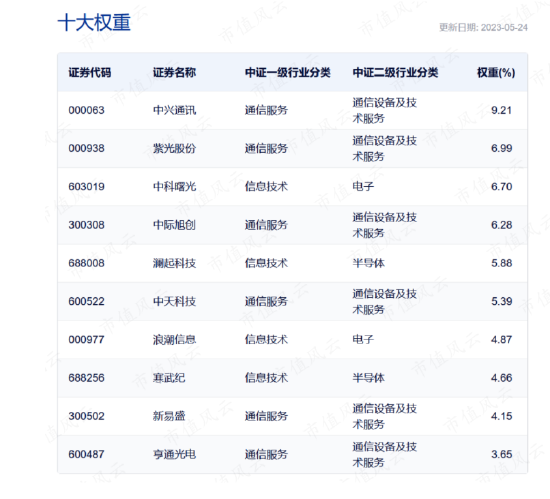The height and width of the screenshot is (499, 550).
Task: Select the 权重(%) column header
Action: point(496,73)
